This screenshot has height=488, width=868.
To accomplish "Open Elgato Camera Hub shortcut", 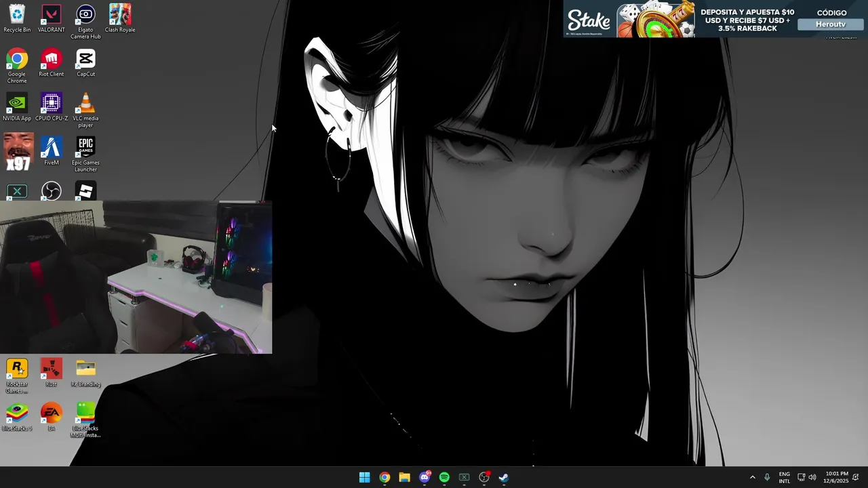I will click(85, 22).
